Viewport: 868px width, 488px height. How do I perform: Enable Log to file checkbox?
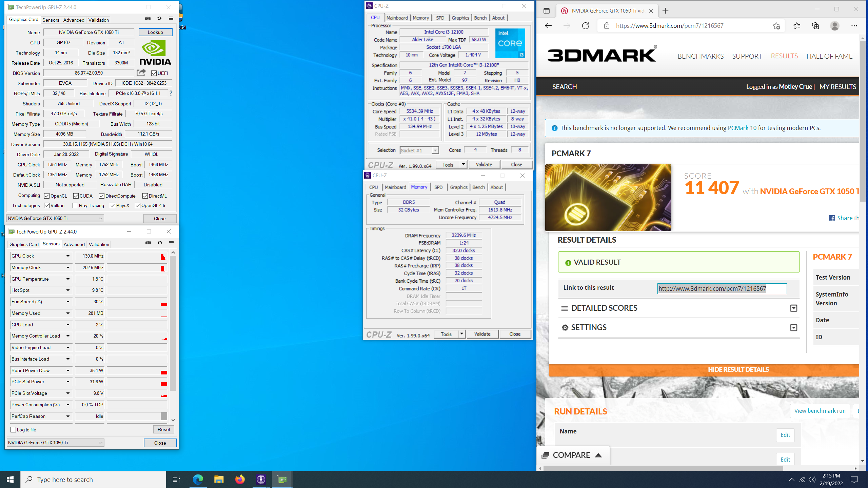pos(14,430)
